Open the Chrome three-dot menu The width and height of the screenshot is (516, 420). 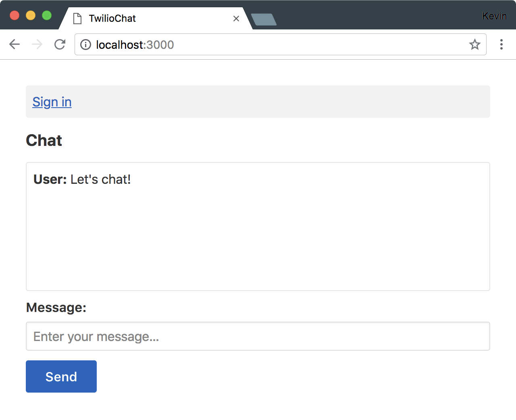tap(501, 44)
